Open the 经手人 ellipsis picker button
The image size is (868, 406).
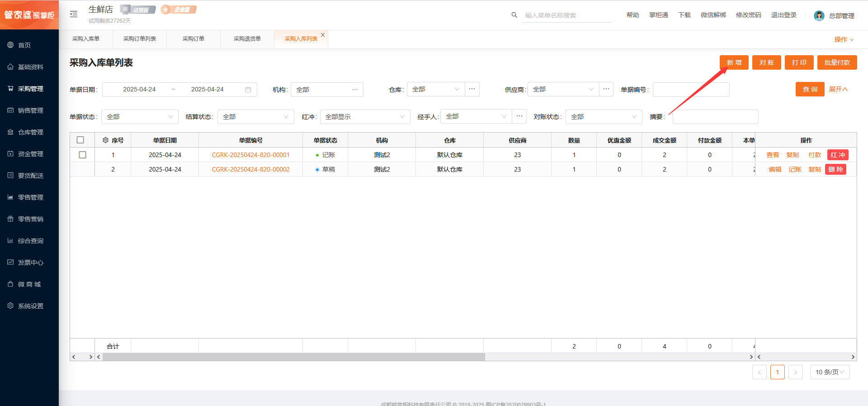point(519,116)
